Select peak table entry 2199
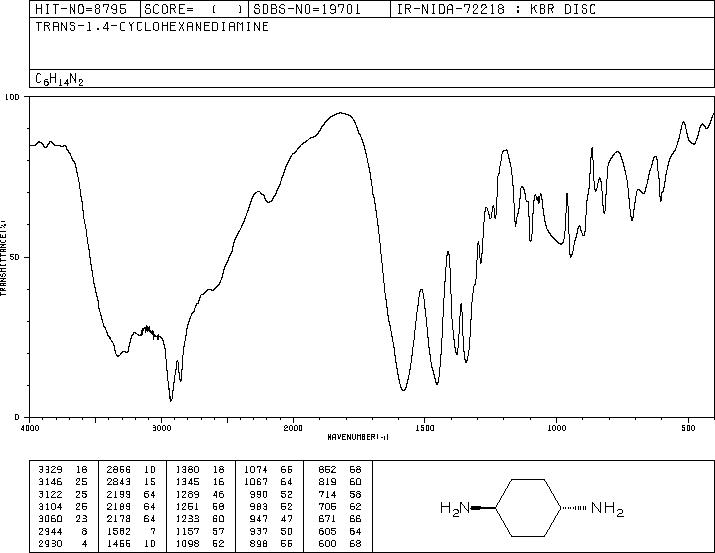715x553 pixels. click(119, 494)
